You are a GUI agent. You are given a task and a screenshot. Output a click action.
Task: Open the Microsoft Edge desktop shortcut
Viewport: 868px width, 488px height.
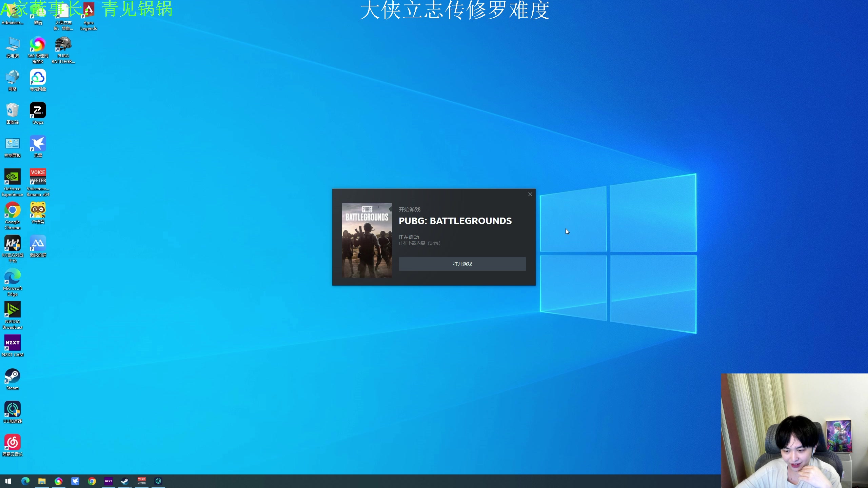pyautogui.click(x=13, y=283)
